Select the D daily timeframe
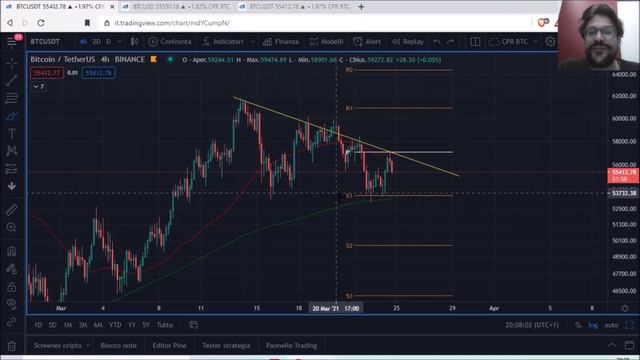The height and width of the screenshot is (360, 640). coord(109,42)
